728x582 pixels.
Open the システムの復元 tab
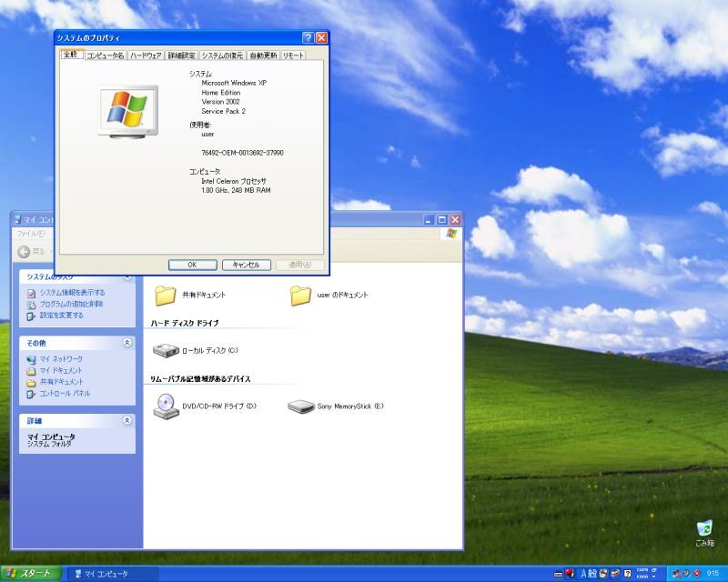point(222,55)
